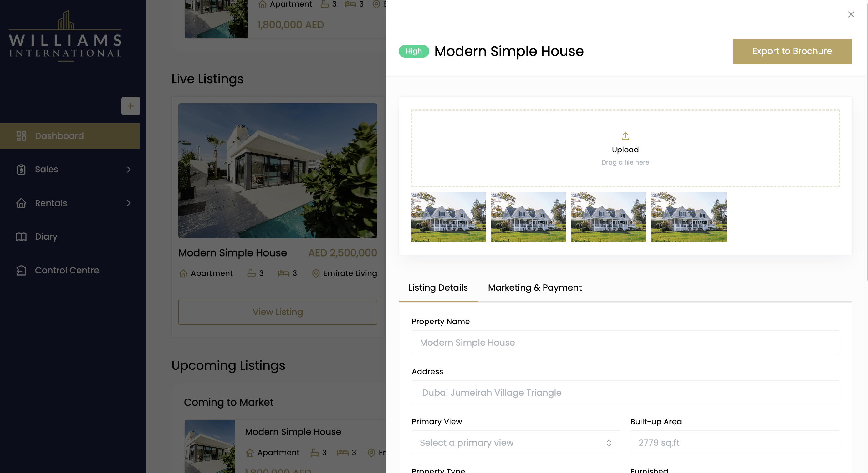Click the Control Centre icon
Viewport: 868px width, 473px height.
click(21, 271)
